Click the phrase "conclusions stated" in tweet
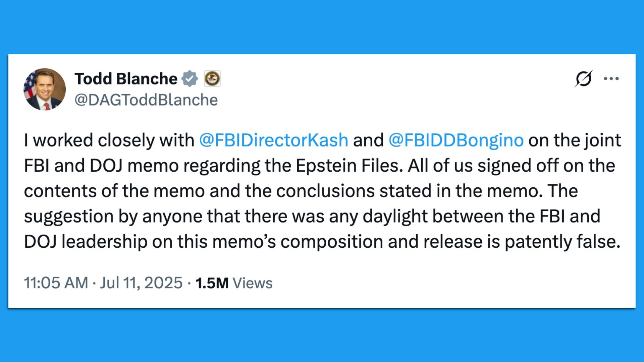The image size is (644, 362). (354, 191)
